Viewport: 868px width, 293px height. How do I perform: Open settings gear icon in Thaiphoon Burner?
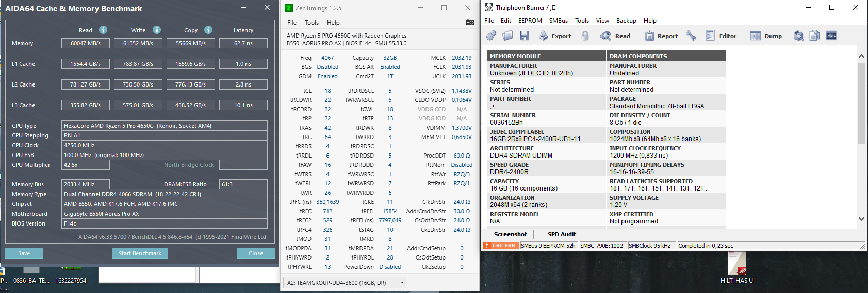click(491, 36)
